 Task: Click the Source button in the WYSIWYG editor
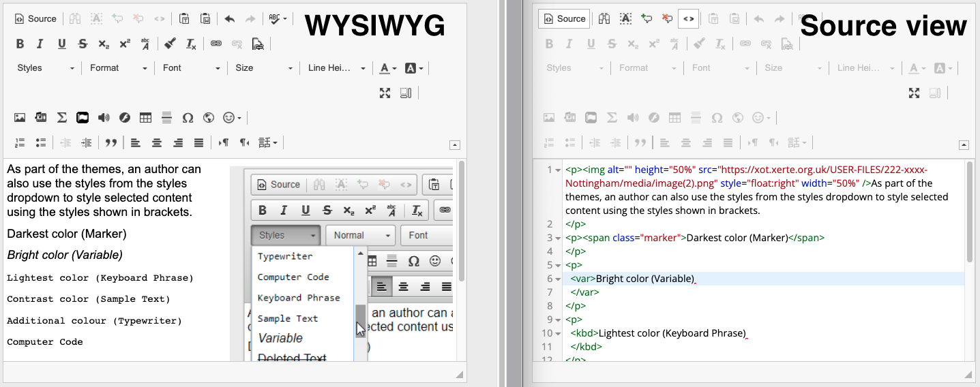point(35,19)
